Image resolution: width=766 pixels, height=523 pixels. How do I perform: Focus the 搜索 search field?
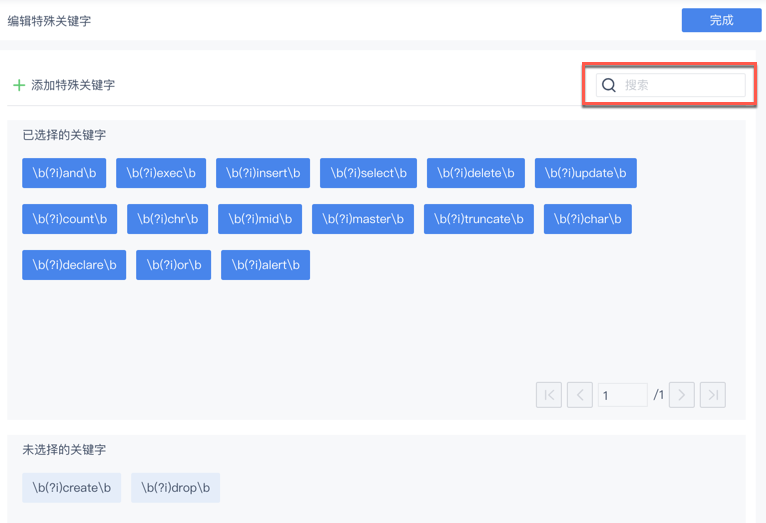tap(682, 85)
